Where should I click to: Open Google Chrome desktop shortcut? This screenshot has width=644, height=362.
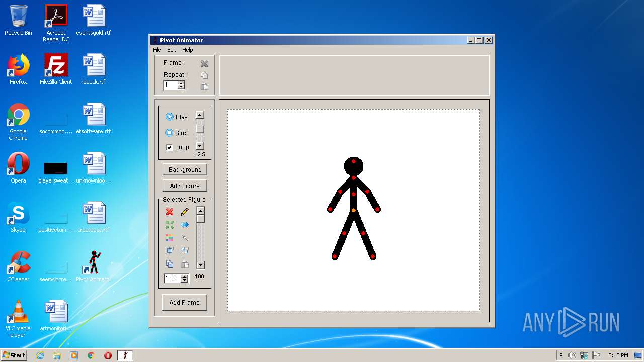18,122
